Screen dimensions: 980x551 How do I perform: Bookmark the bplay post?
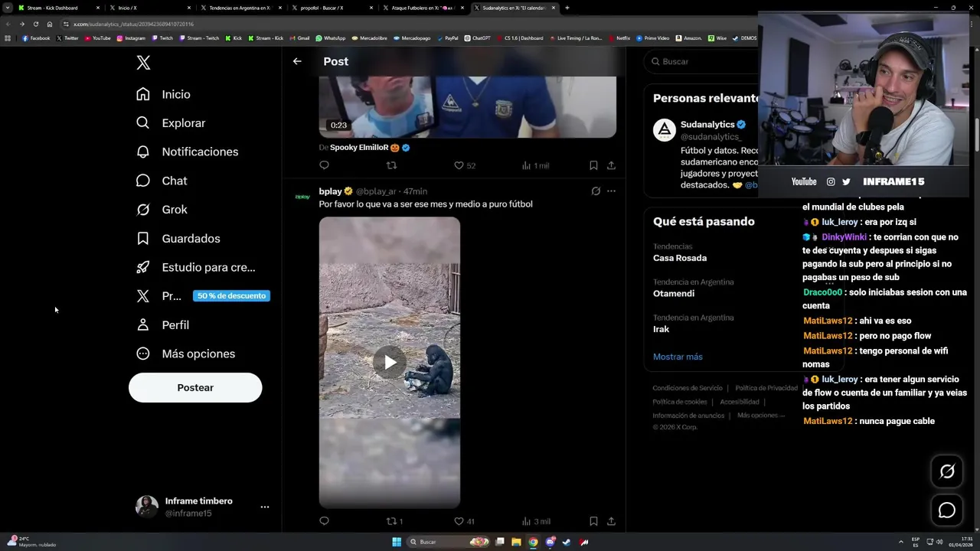[593, 521]
